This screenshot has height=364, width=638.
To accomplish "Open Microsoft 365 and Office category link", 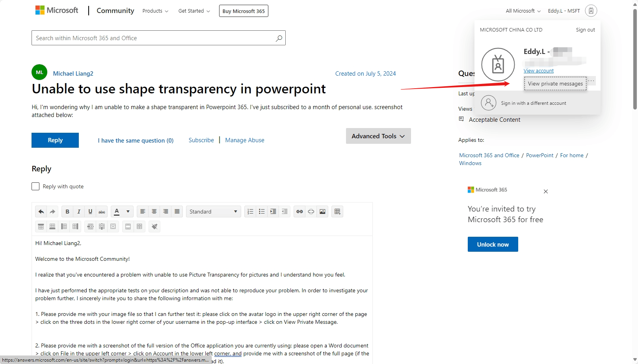I will (x=489, y=156).
